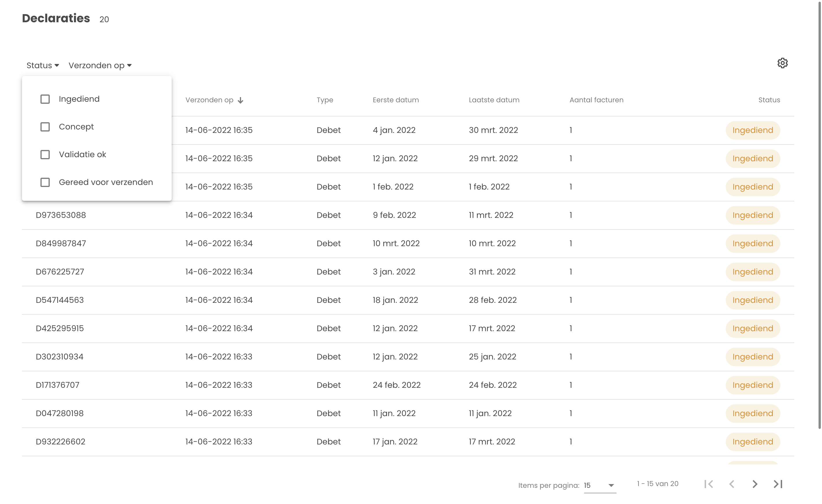Tick the Concept checkbox
Viewport: 822px width, 504px height.
point(45,127)
